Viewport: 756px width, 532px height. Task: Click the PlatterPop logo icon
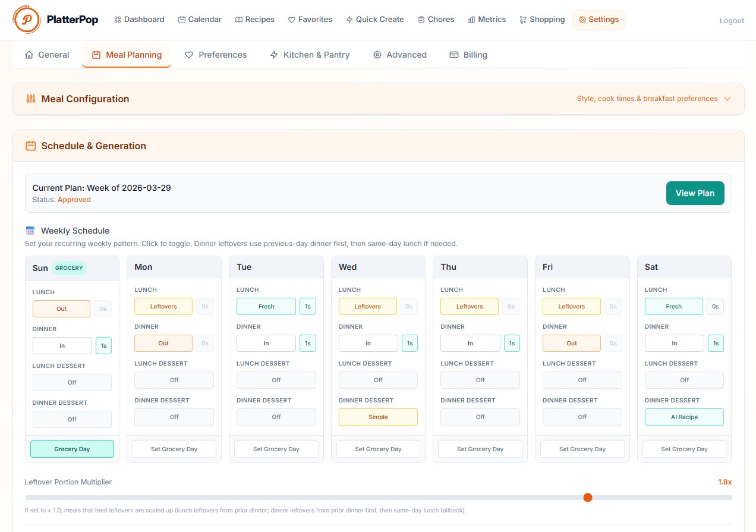(x=27, y=20)
